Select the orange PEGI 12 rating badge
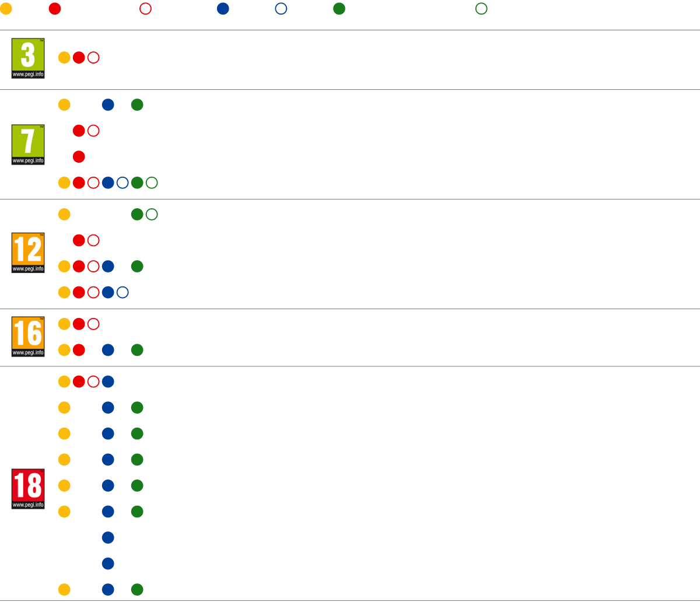 click(28, 253)
